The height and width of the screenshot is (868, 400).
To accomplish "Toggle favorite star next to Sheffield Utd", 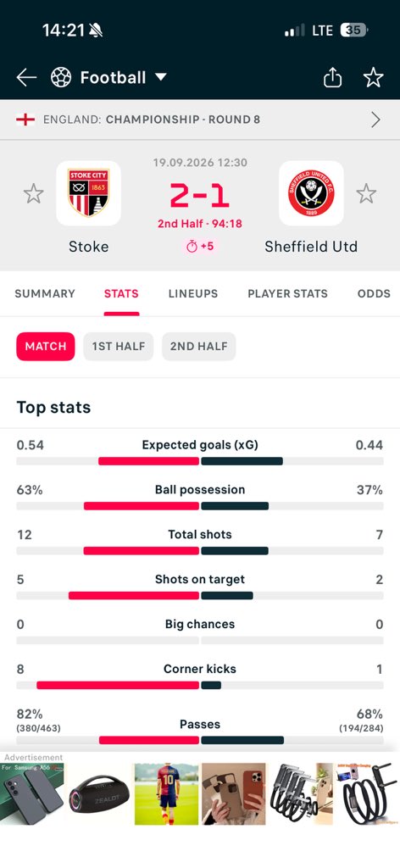I will click(x=366, y=194).
